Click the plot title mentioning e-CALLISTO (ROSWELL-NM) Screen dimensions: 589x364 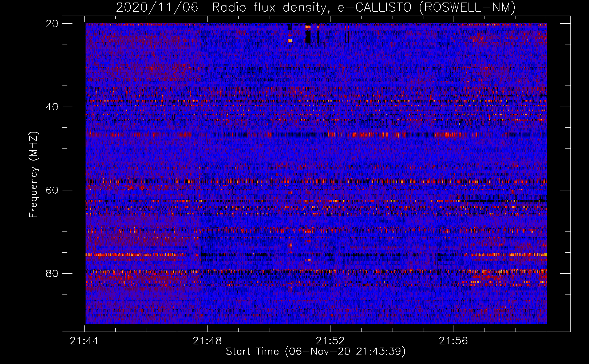(x=316, y=7)
